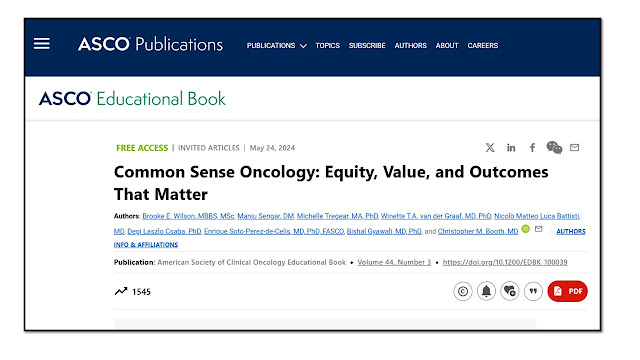
Task: Click the May 24, 2024 date
Action: click(x=272, y=148)
